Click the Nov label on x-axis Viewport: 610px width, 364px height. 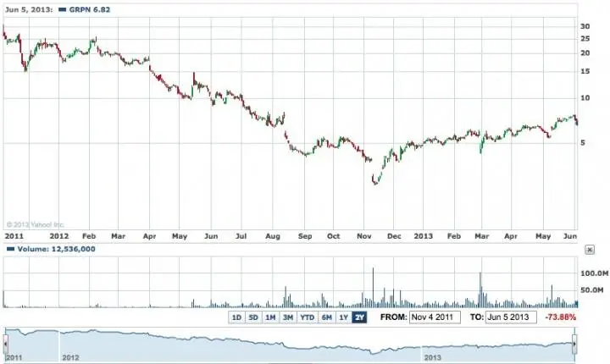click(364, 236)
